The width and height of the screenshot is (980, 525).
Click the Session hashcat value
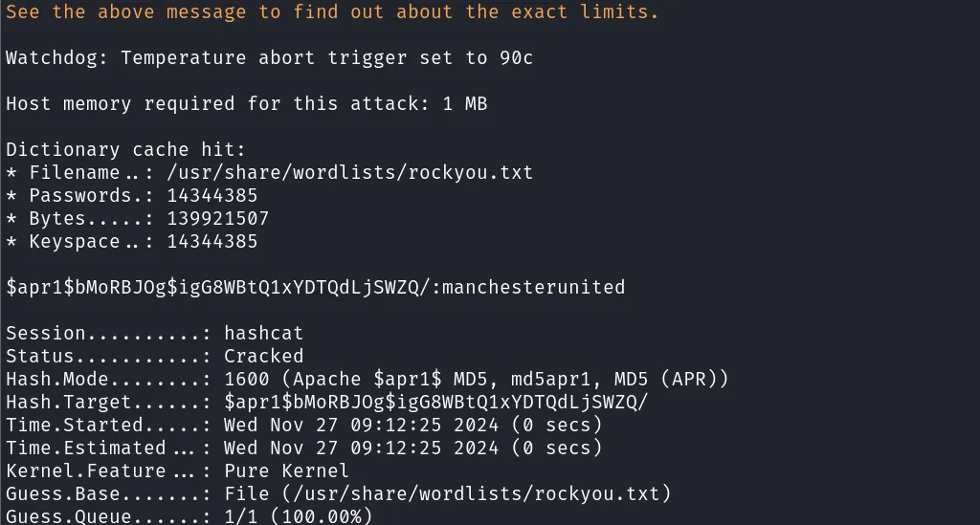[263, 333]
